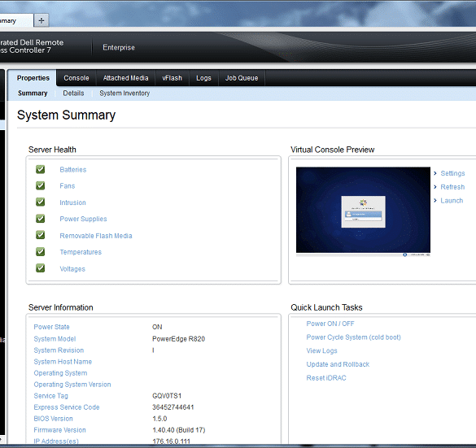Click the arrow bullet next to Refresh
Viewport: 476px width, 448px height.
coord(435,187)
